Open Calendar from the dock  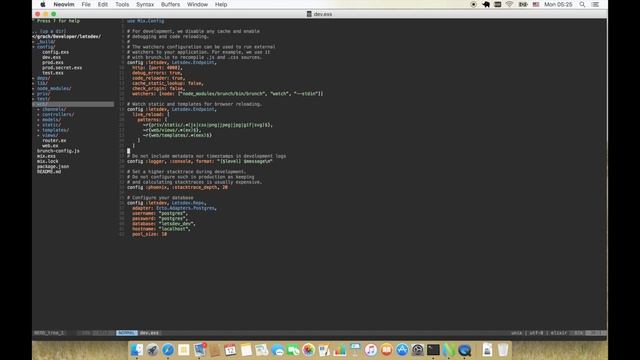(x=230, y=350)
